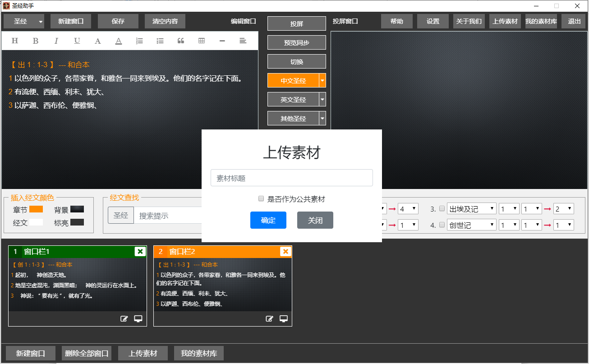
Task: Project 窗口栏2 using its monitor icon
Action: pyautogui.click(x=284, y=319)
